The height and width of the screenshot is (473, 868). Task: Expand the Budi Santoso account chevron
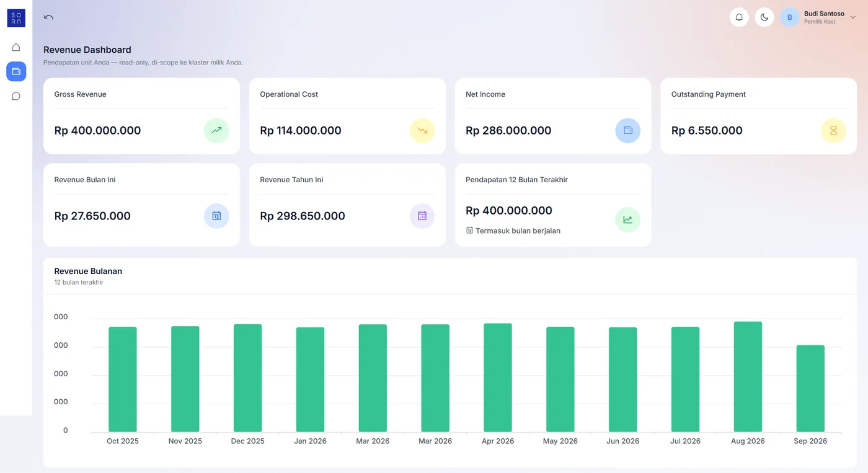pyautogui.click(x=853, y=17)
